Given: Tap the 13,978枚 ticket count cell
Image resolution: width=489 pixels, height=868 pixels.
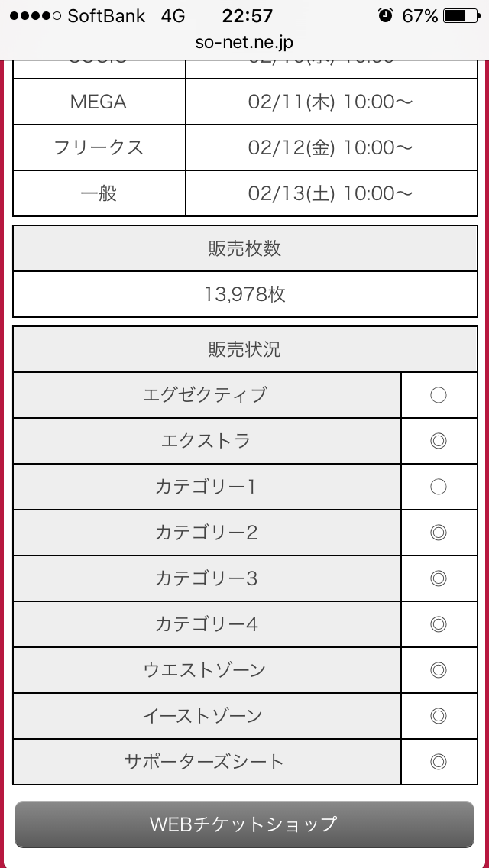Looking at the screenshot, I should 244,294.
